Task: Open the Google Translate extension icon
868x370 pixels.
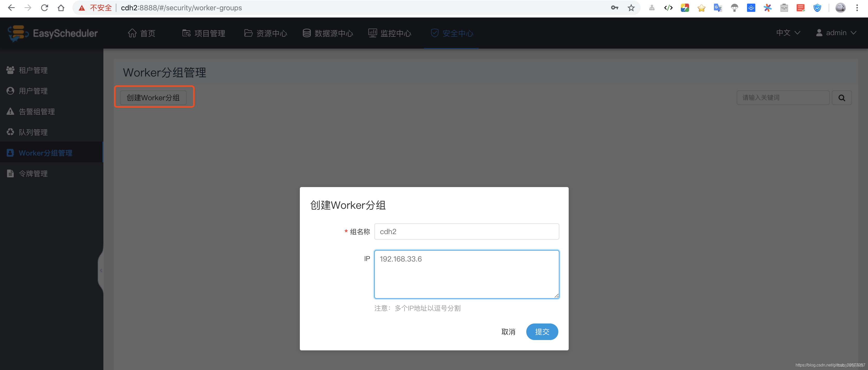Action: pos(718,8)
